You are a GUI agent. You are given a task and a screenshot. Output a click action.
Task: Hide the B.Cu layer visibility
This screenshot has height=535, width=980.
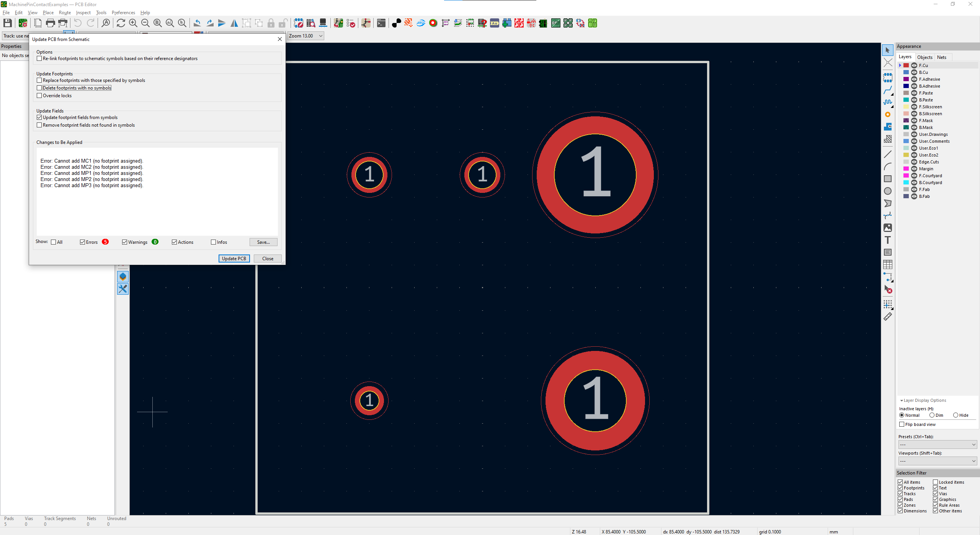pos(914,72)
